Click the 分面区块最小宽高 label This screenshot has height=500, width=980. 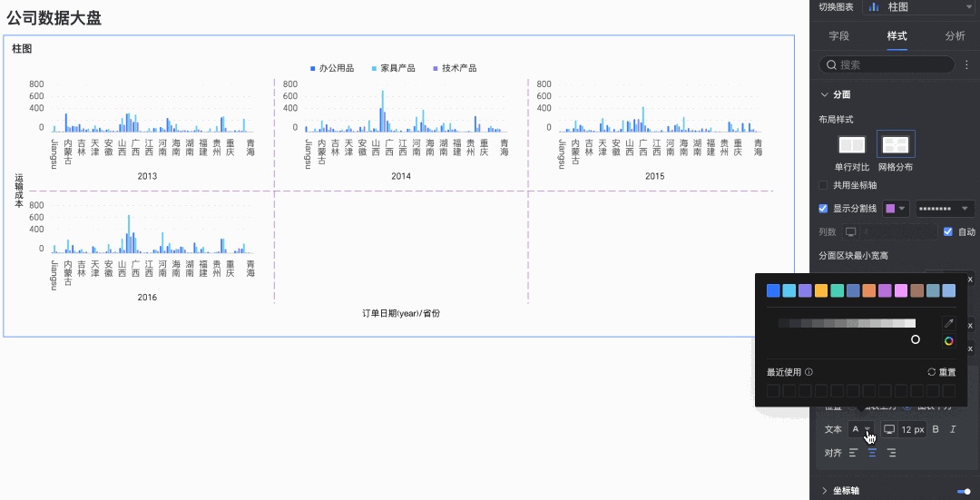click(x=854, y=256)
